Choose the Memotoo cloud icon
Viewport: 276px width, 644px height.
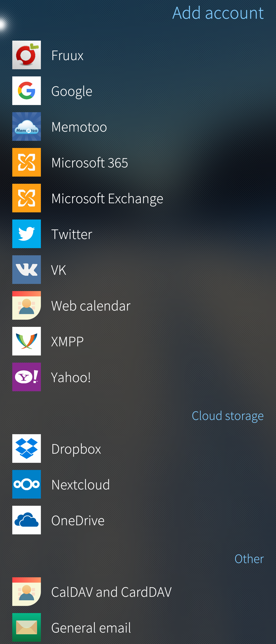(x=27, y=126)
